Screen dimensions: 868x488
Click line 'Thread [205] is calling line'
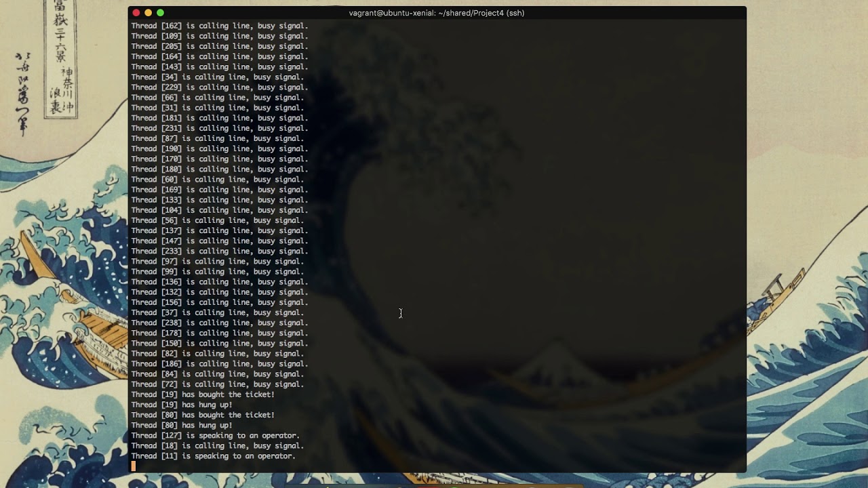pyautogui.click(x=220, y=46)
